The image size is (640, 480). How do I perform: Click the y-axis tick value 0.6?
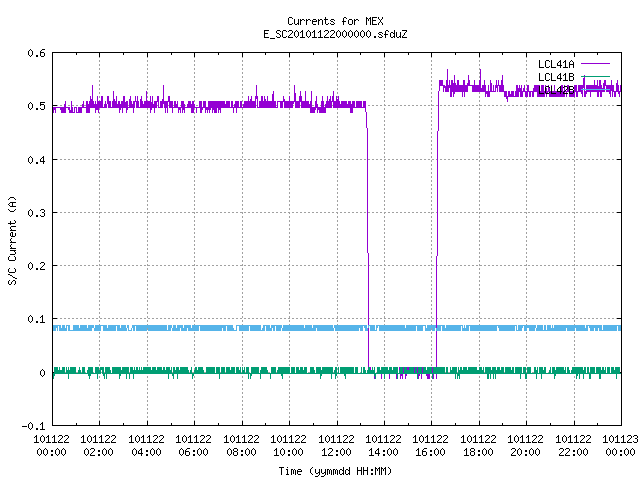point(36,53)
